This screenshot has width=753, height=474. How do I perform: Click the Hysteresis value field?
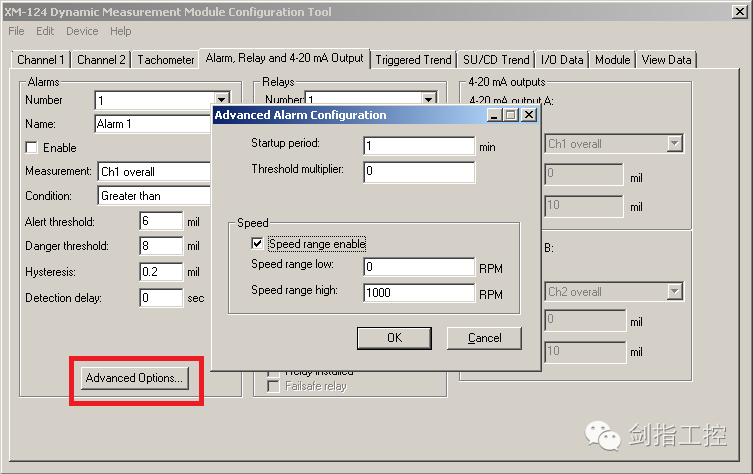(161, 272)
